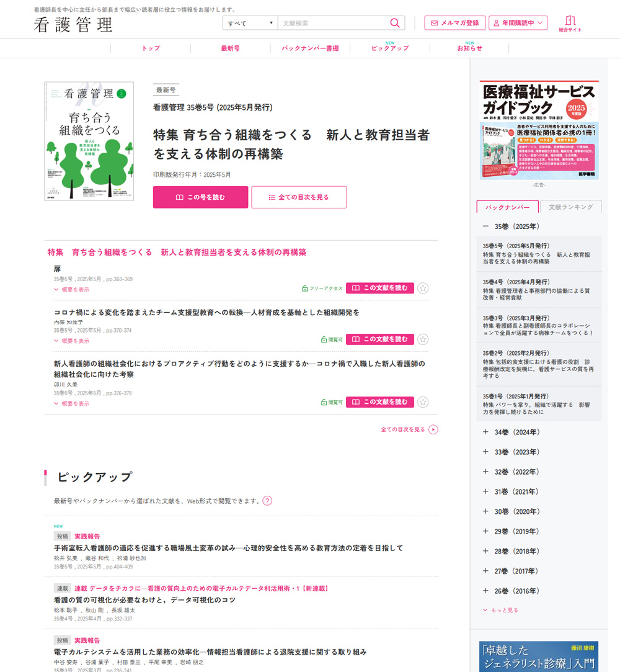Show 概要を表示 for 扉 article
The image size is (620, 672).
click(71, 290)
